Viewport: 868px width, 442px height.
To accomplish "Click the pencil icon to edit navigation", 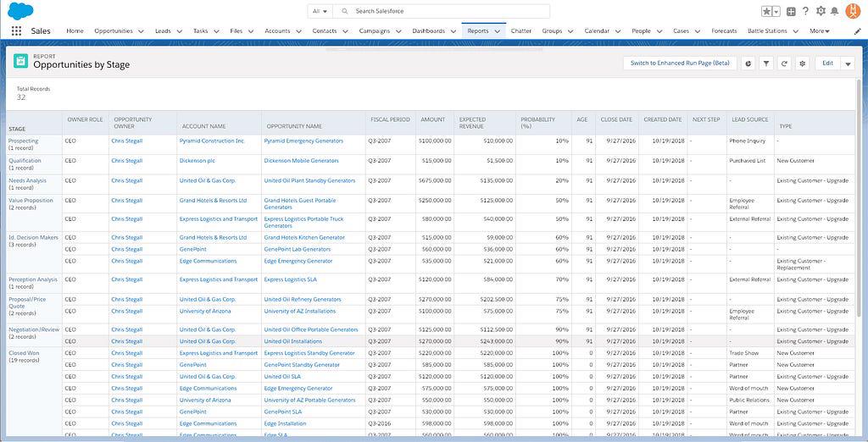I will pyautogui.click(x=855, y=31).
